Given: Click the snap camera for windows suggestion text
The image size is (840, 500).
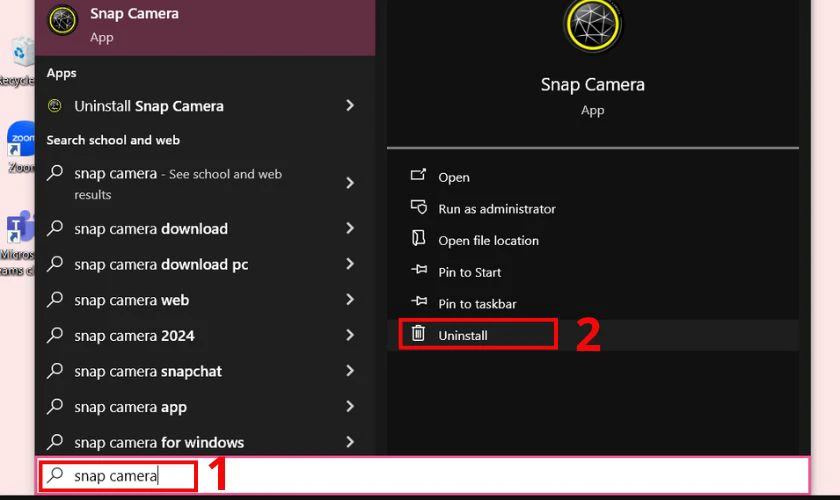Looking at the screenshot, I should click(x=159, y=443).
